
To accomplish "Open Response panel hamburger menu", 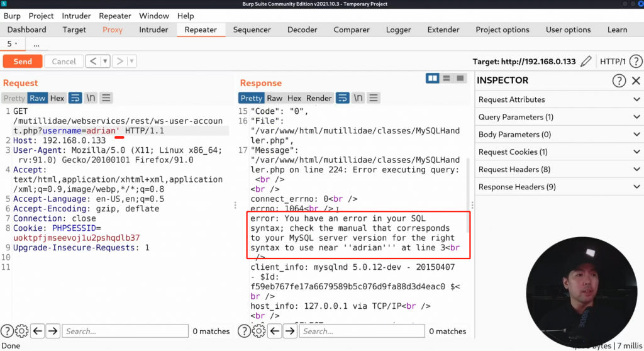I will click(x=374, y=98).
